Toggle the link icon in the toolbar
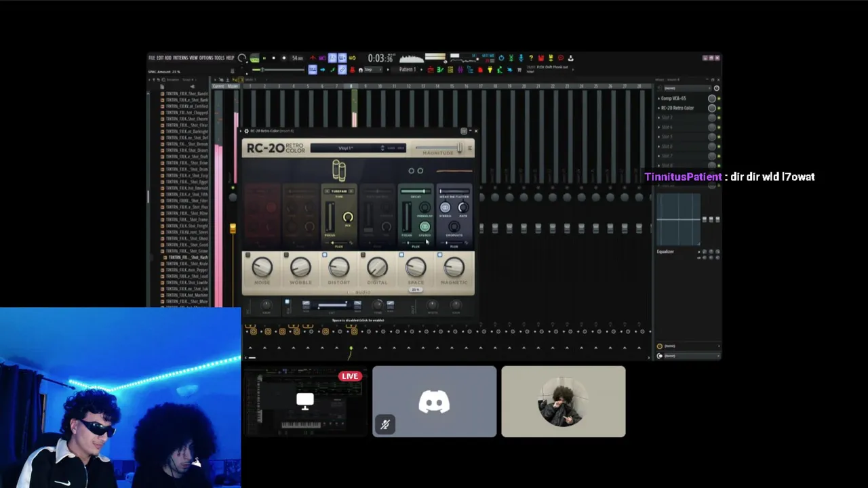Viewport: 868px width, 488px height. 342,69
